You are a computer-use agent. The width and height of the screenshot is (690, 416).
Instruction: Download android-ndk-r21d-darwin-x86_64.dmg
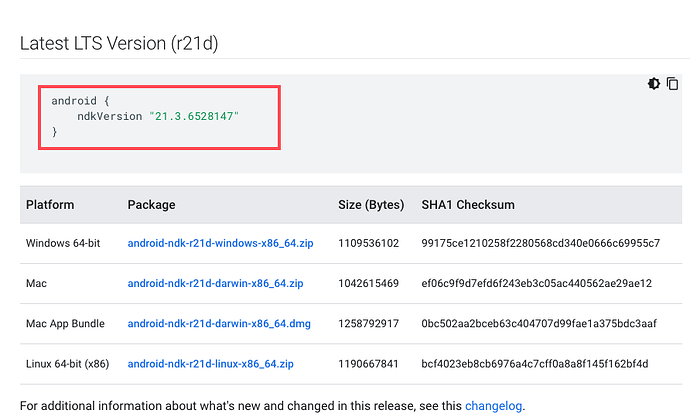point(219,324)
